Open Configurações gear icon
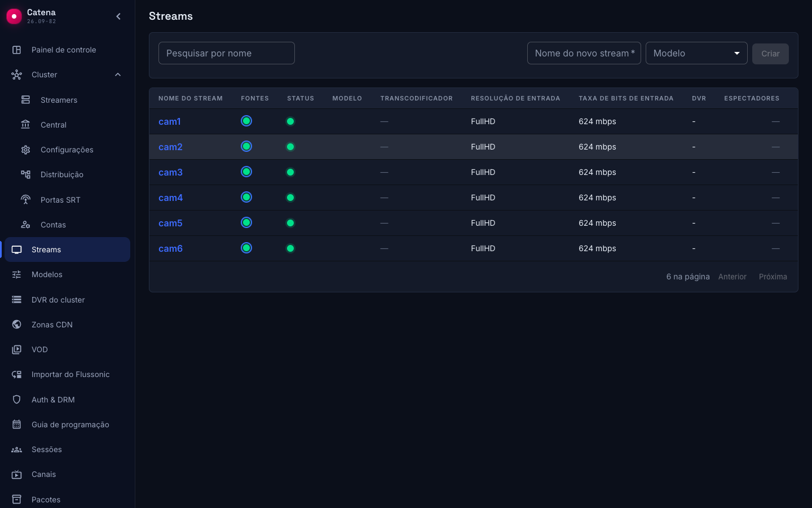Viewport: 812px width, 508px height. (x=26, y=150)
